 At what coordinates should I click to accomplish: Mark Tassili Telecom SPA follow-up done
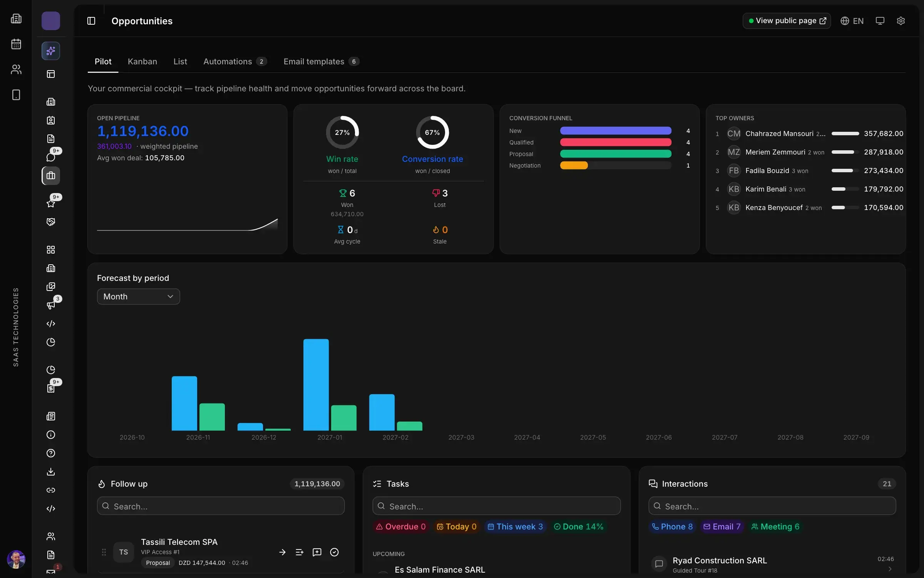click(x=334, y=552)
